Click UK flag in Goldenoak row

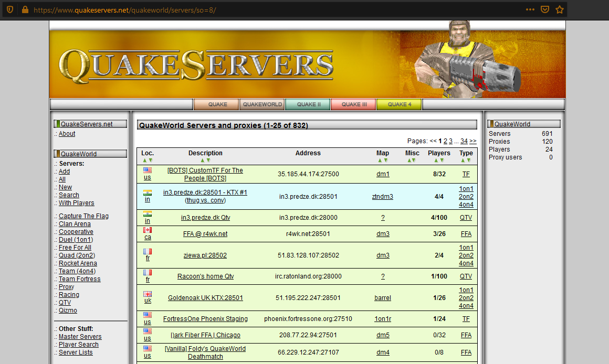148,294
